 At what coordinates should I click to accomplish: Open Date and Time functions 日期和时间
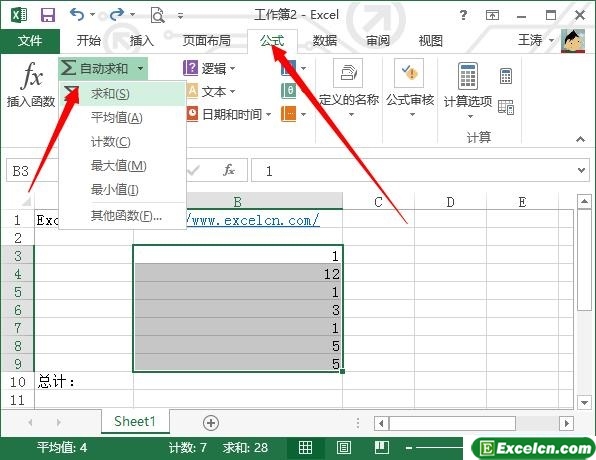point(192,114)
